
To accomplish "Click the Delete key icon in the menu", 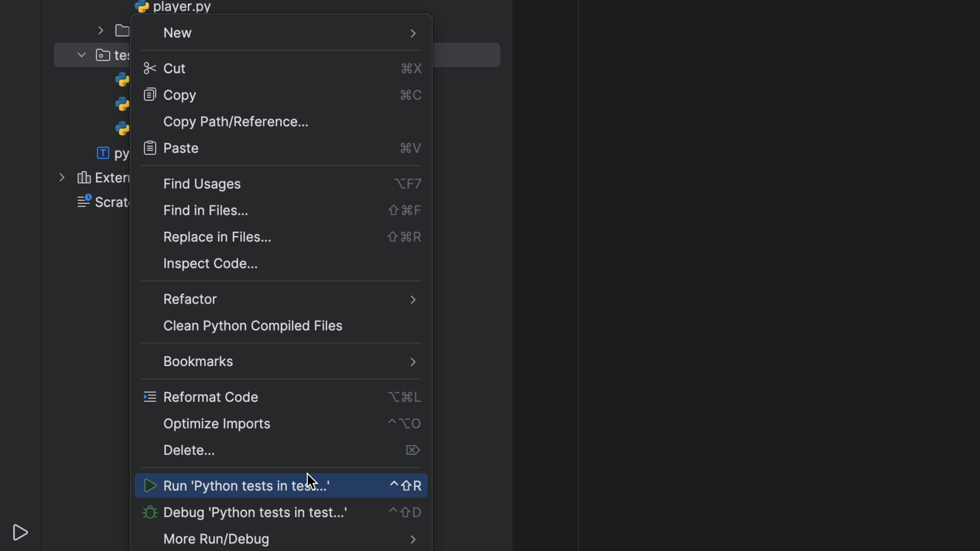I will [x=412, y=450].
